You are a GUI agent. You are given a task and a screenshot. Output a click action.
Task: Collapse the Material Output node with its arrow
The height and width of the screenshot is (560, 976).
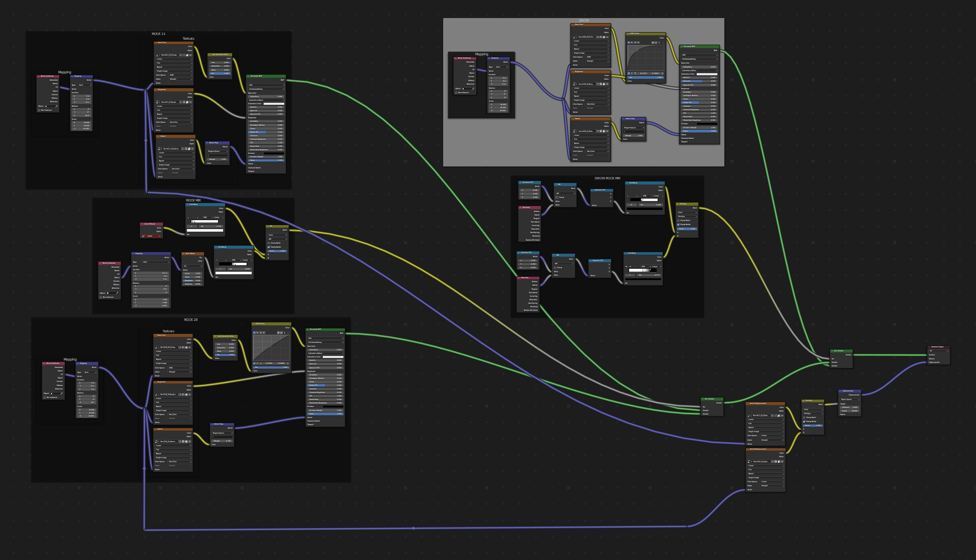coord(929,347)
